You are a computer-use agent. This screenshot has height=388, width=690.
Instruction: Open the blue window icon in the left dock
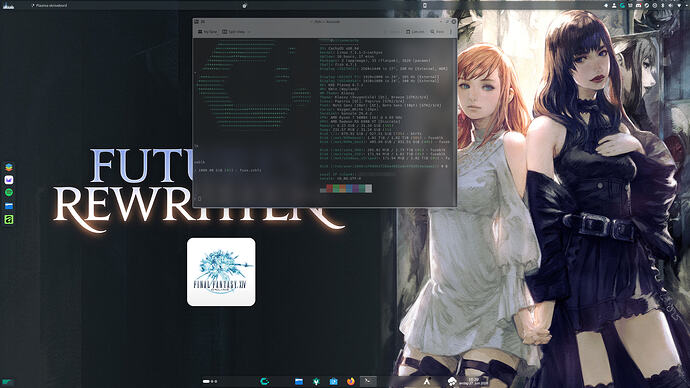coord(9,205)
